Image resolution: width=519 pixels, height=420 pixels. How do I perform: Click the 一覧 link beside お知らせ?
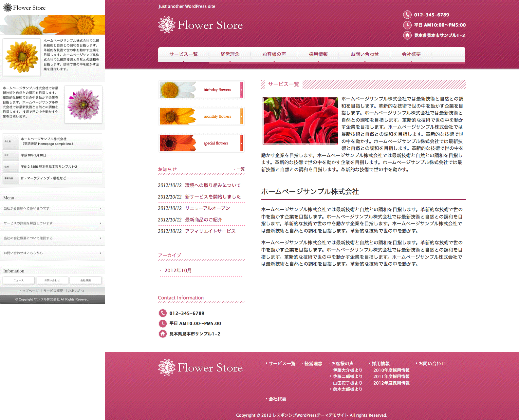(241, 169)
